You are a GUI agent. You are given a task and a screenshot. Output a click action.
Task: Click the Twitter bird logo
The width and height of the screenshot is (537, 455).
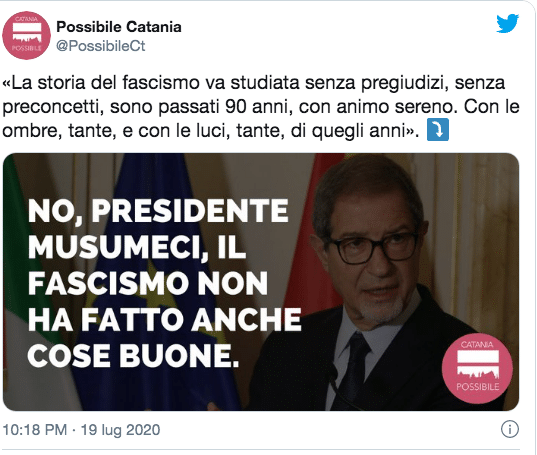point(508,23)
